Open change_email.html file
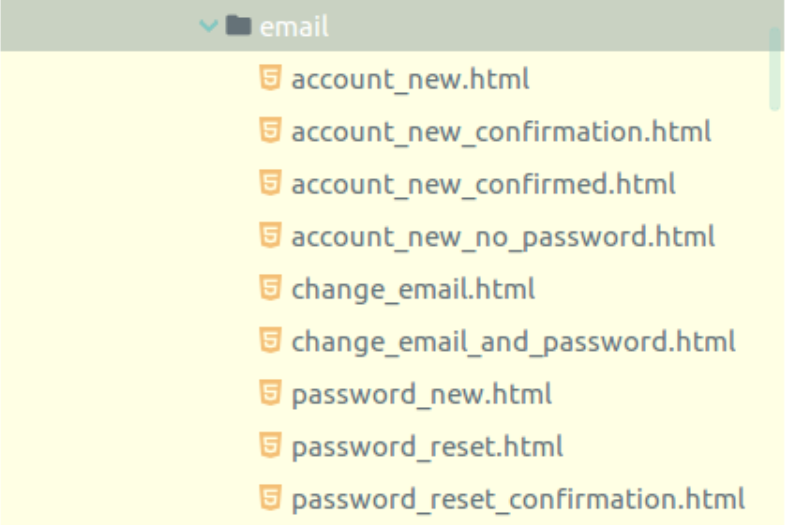 coord(413,290)
